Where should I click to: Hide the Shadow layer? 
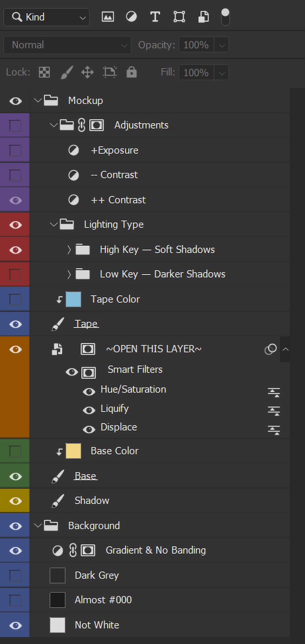click(x=15, y=501)
